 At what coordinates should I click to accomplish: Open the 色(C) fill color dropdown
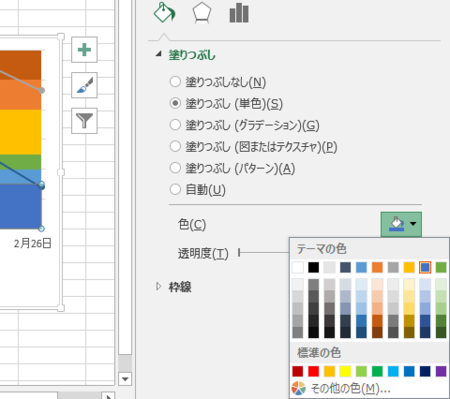pos(401,224)
